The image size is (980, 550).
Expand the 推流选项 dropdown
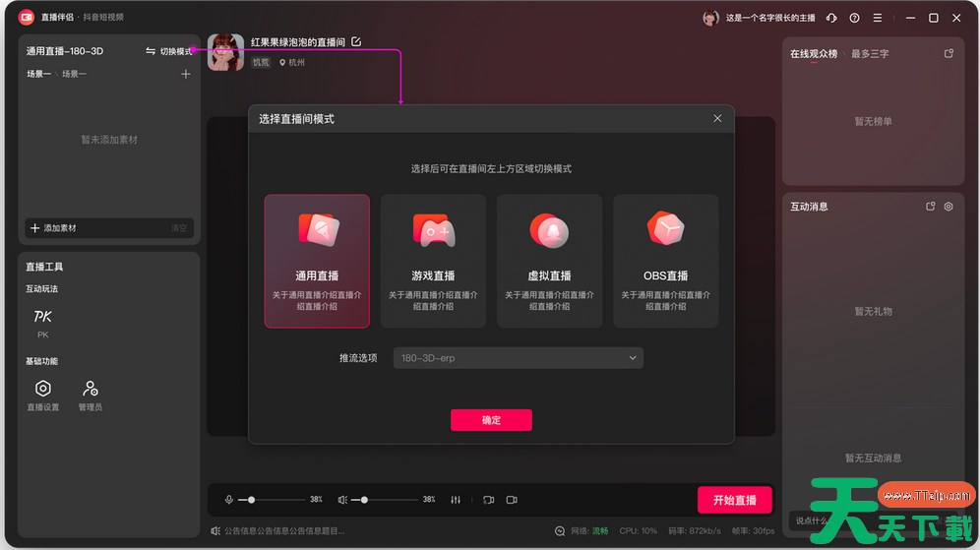[518, 358]
